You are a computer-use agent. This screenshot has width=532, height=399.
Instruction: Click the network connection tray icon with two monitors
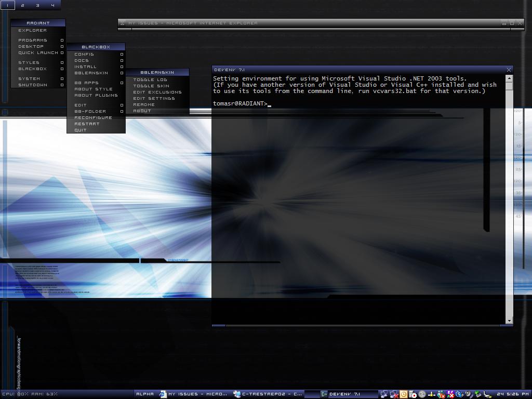pos(384,394)
